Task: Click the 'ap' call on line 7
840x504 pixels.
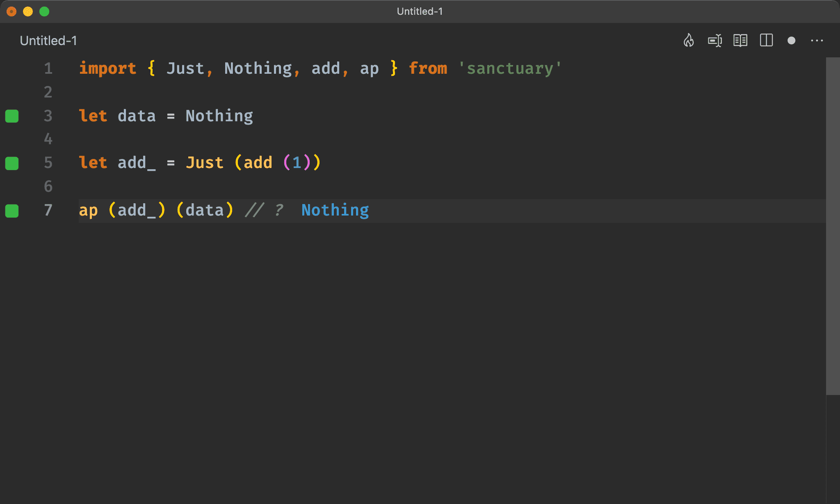Action: [x=88, y=211]
